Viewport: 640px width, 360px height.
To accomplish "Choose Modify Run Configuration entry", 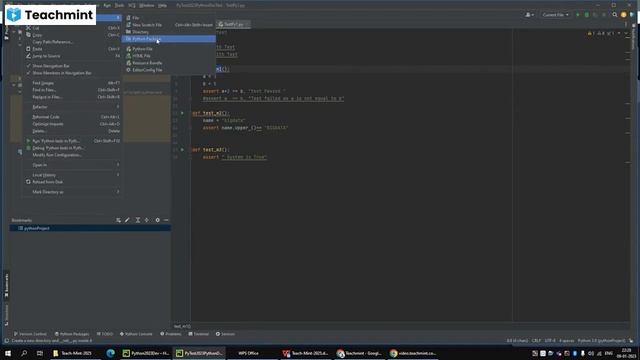I will point(72,155).
